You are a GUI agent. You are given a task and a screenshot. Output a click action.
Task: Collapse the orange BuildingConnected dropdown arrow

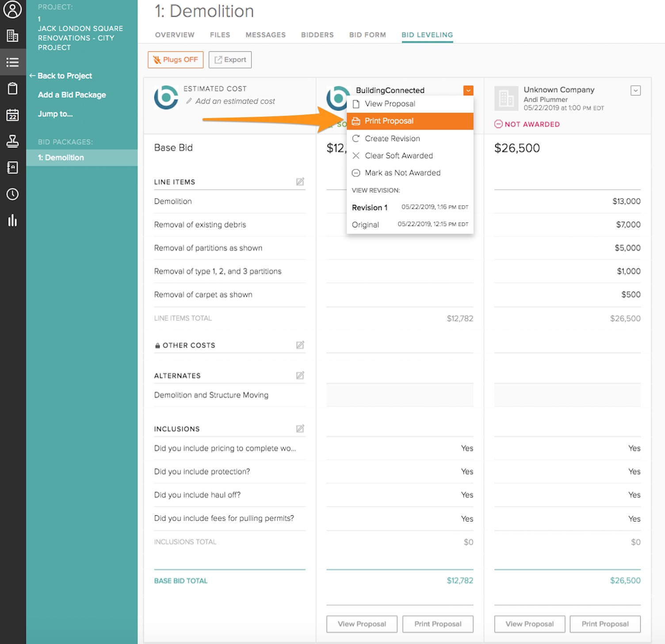(468, 90)
